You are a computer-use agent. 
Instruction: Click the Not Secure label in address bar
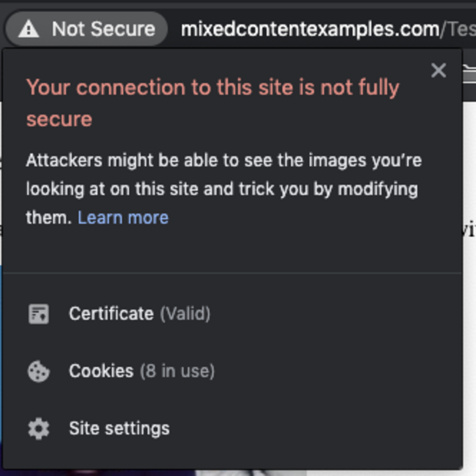click(104, 29)
